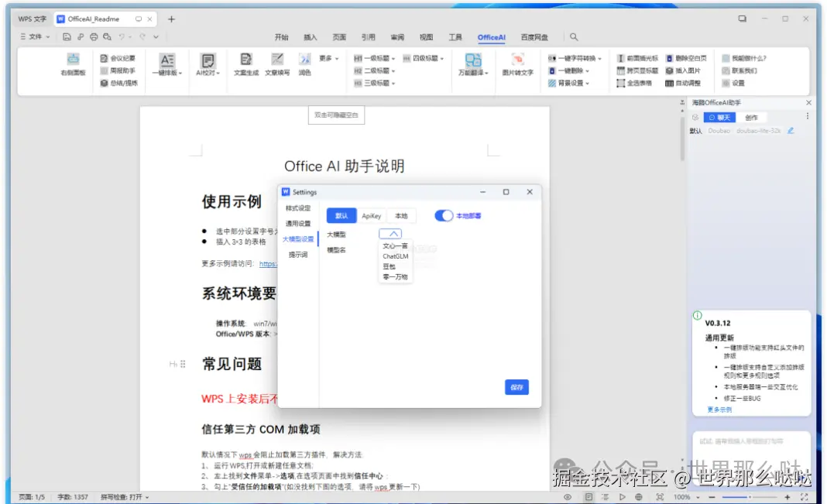Viewport: 827px width, 504px height.
Task: Open 我能做什么? help item
Action: coord(743,58)
